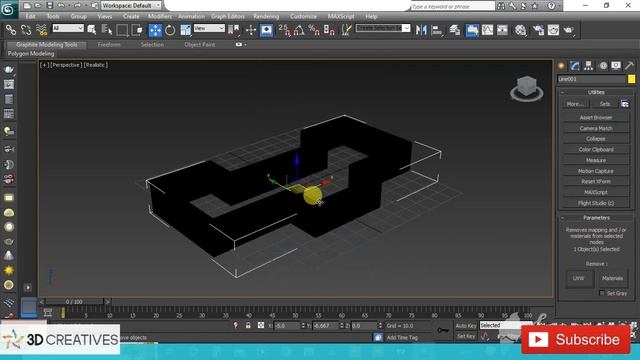This screenshot has width=640, height=360.
Task: Open the Curve Editor icon
Action: 487,30
